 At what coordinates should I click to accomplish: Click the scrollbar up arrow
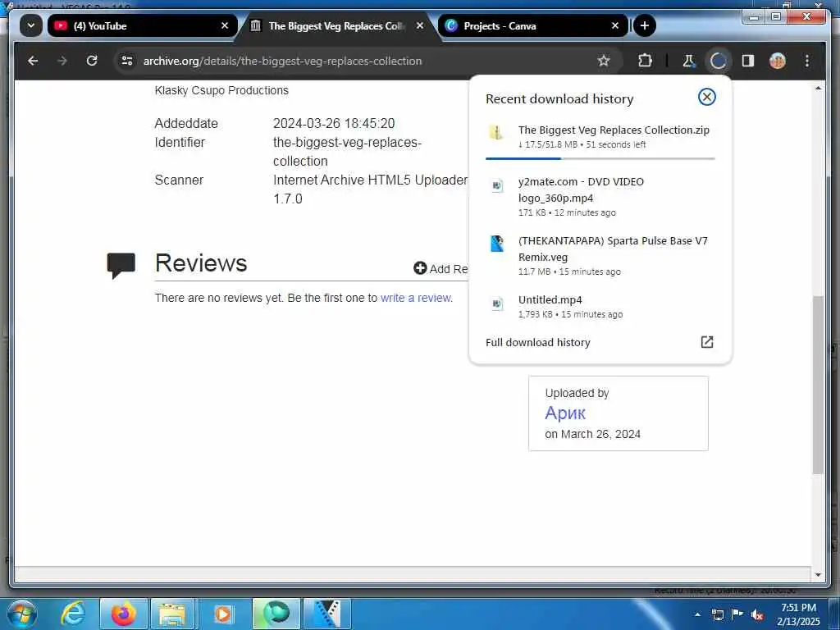818,88
